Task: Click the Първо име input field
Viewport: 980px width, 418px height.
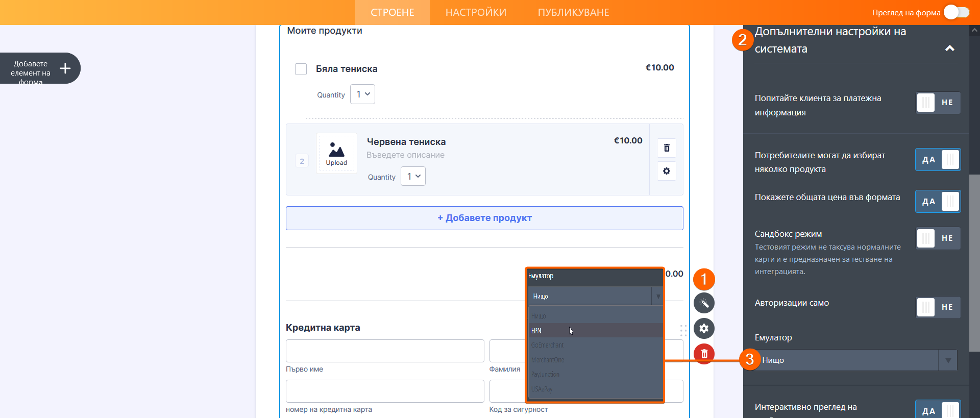Action: pyautogui.click(x=385, y=351)
